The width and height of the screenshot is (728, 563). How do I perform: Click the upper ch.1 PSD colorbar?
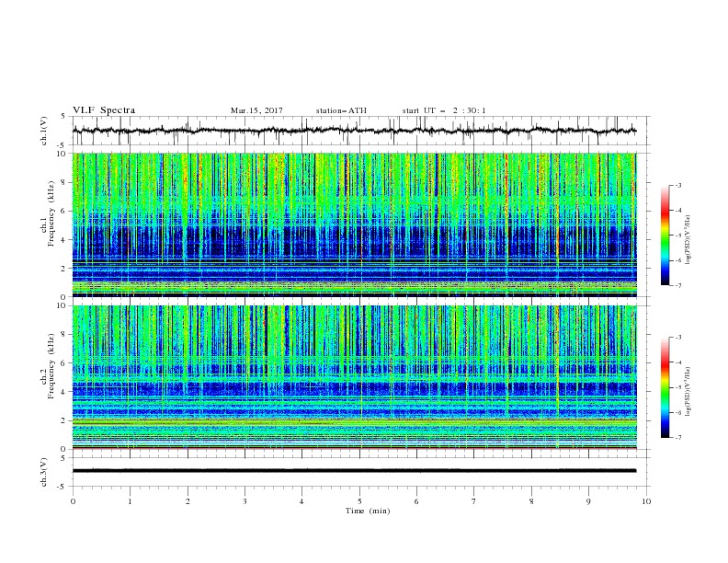click(x=665, y=236)
